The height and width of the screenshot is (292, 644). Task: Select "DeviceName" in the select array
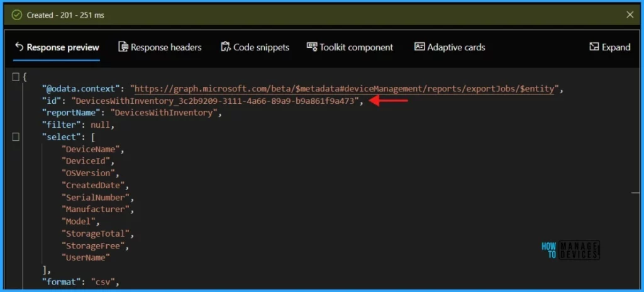coord(91,149)
